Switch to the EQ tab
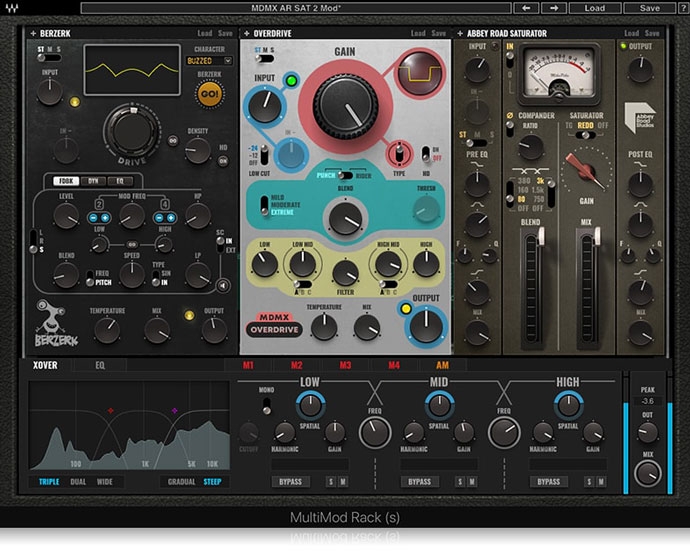This screenshot has width=690, height=559. (x=99, y=365)
